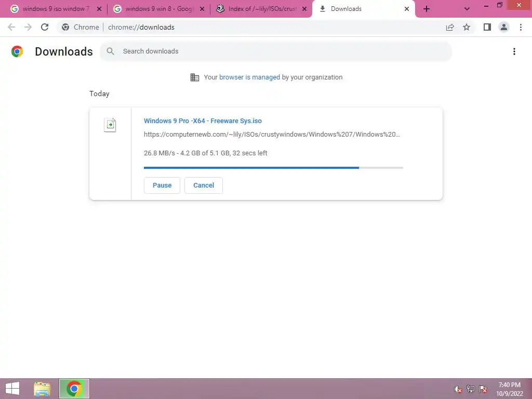532x399 pixels.
Task: Open Downloads page more actions menu
Action: (514, 51)
